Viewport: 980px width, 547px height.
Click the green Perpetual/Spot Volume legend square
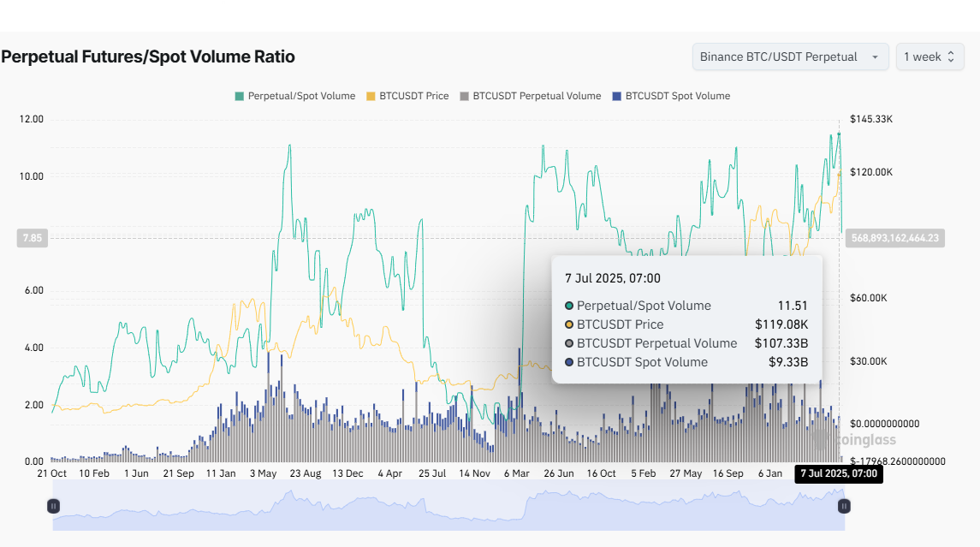[x=239, y=96]
